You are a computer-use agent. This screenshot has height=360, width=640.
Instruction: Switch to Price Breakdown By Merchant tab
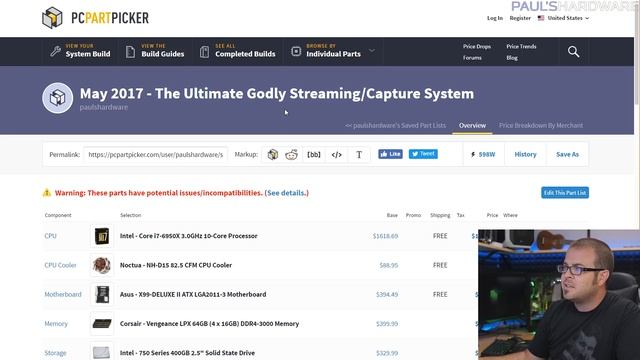(x=541, y=125)
